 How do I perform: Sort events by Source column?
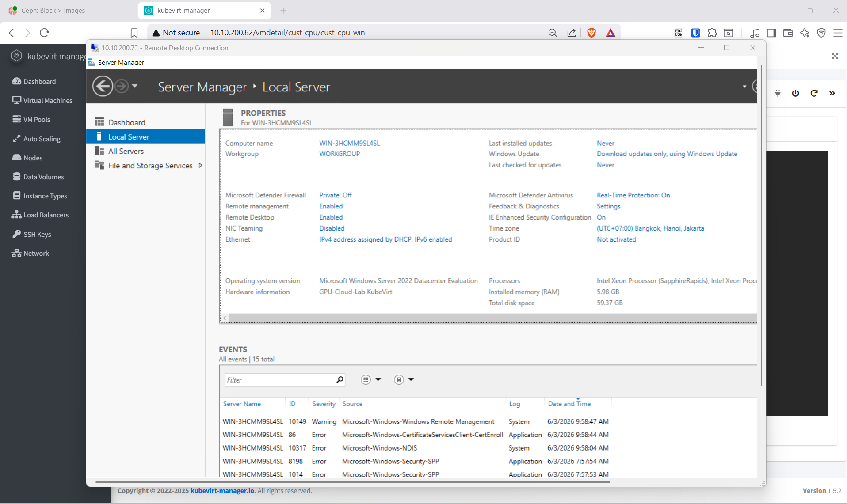(x=352, y=404)
